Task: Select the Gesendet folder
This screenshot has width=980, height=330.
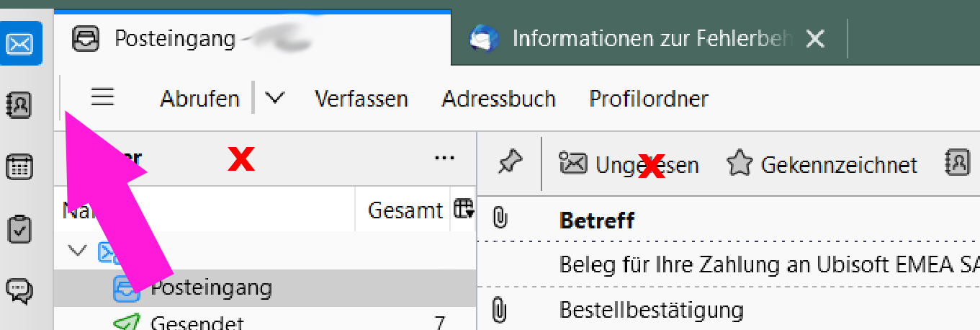Action: point(197,322)
